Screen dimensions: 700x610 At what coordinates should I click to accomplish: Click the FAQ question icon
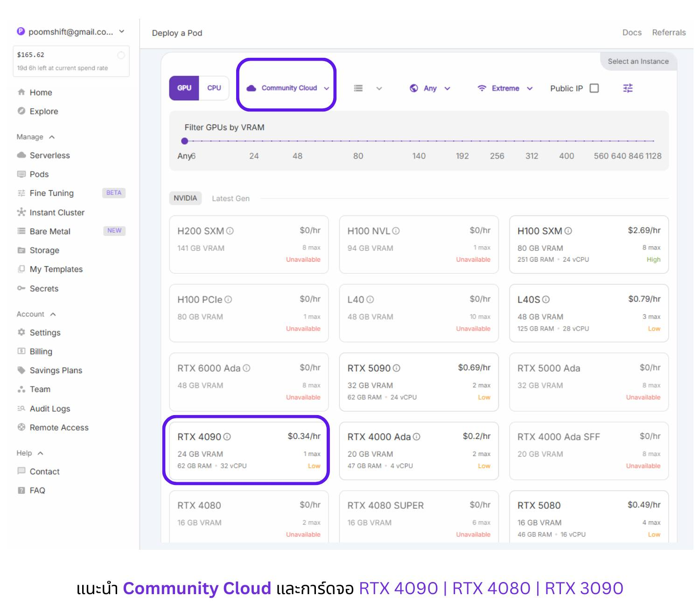(x=21, y=490)
